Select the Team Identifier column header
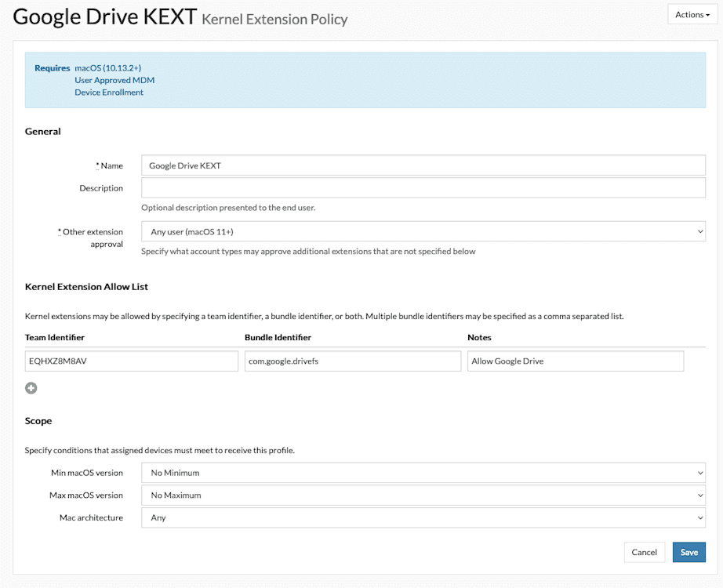This screenshot has width=723, height=588. click(x=54, y=338)
